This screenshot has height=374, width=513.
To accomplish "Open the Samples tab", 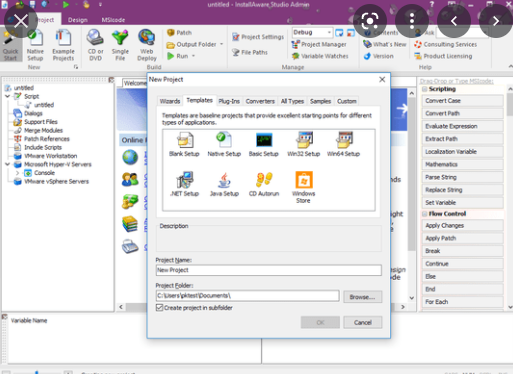I will click(x=320, y=101).
